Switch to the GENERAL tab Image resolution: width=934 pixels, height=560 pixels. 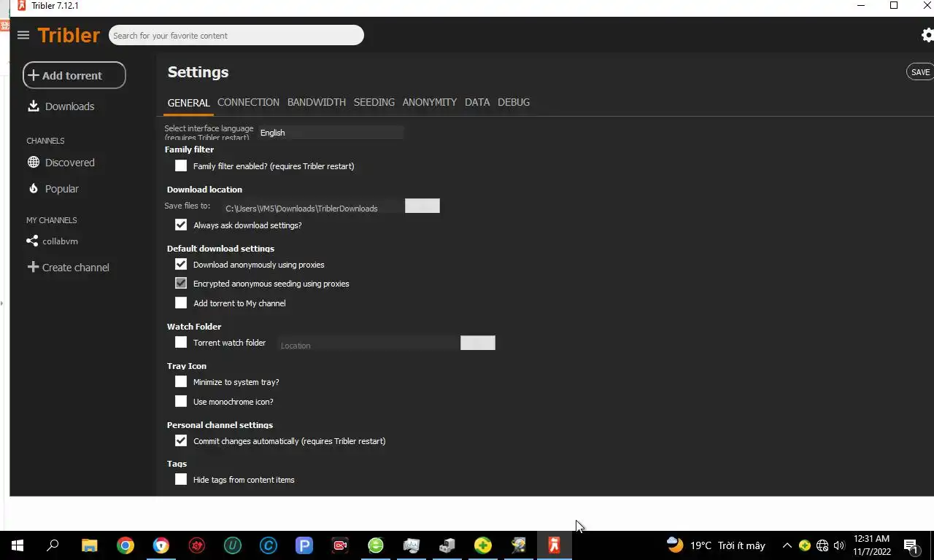pos(188,103)
